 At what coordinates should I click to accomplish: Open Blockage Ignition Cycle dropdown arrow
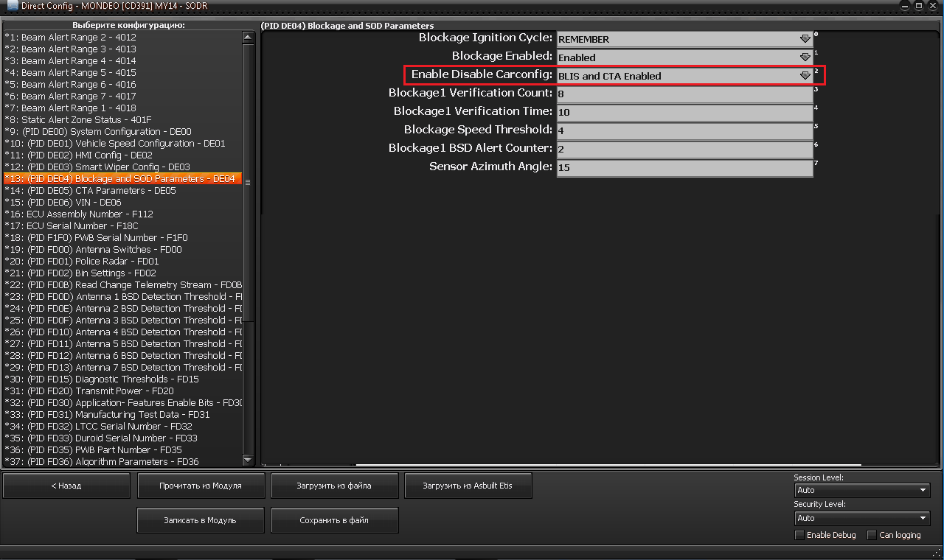coord(805,39)
